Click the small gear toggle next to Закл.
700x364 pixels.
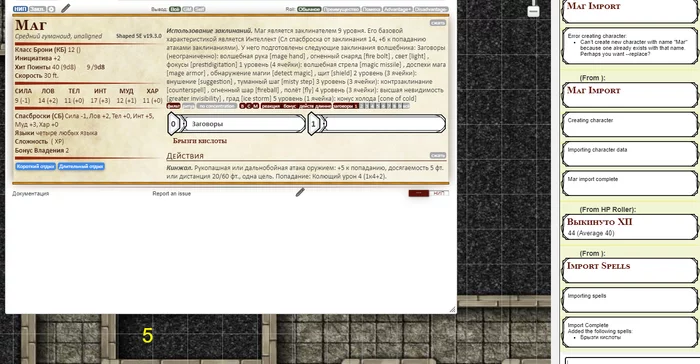coord(51,9)
